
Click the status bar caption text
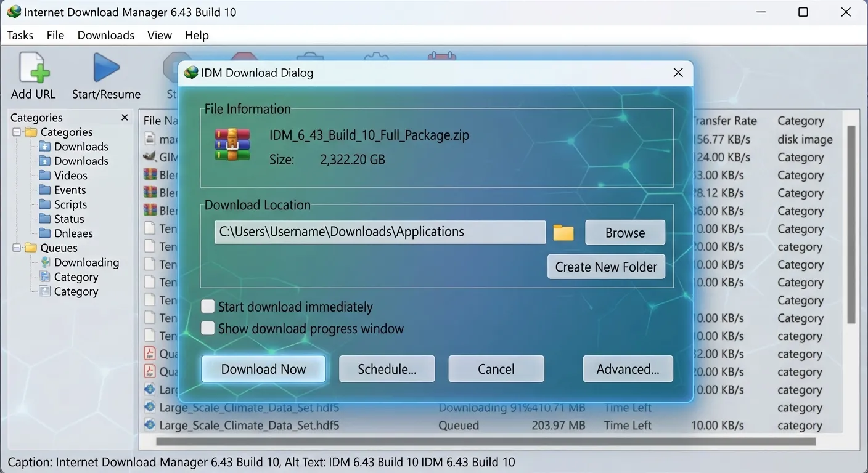pyautogui.click(x=261, y=462)
